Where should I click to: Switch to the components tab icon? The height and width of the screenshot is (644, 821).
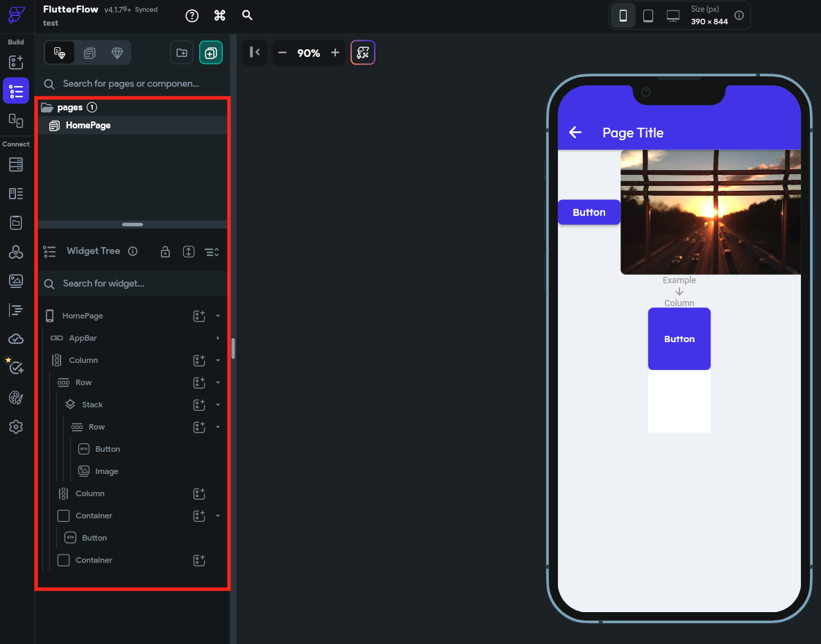coord(90,53)
